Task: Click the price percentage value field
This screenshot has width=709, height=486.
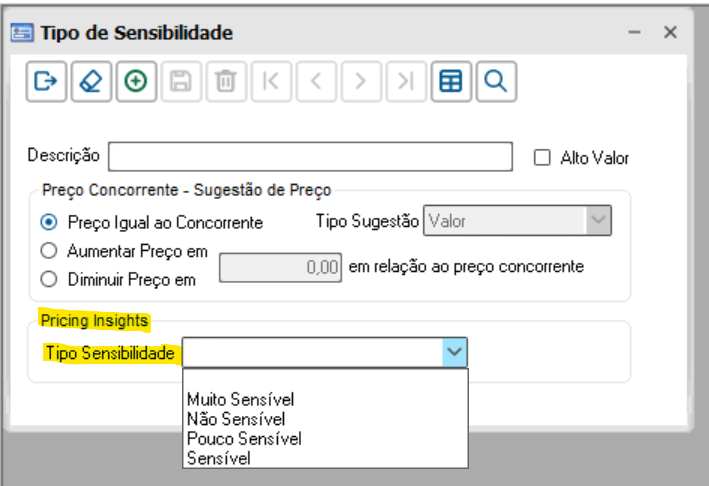Action: (x=281, y=268)
